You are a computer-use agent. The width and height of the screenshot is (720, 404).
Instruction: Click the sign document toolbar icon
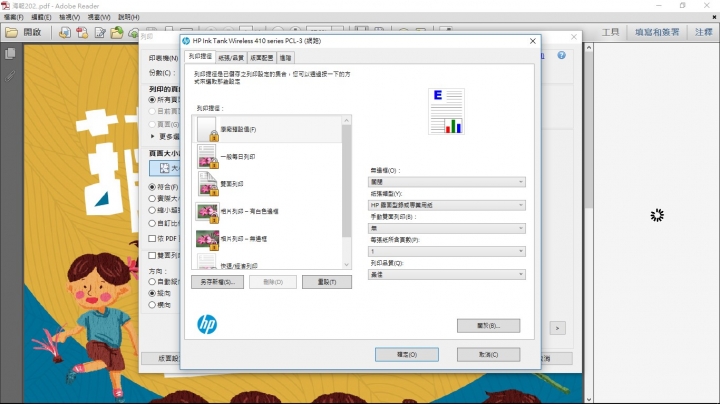point(100,33)
